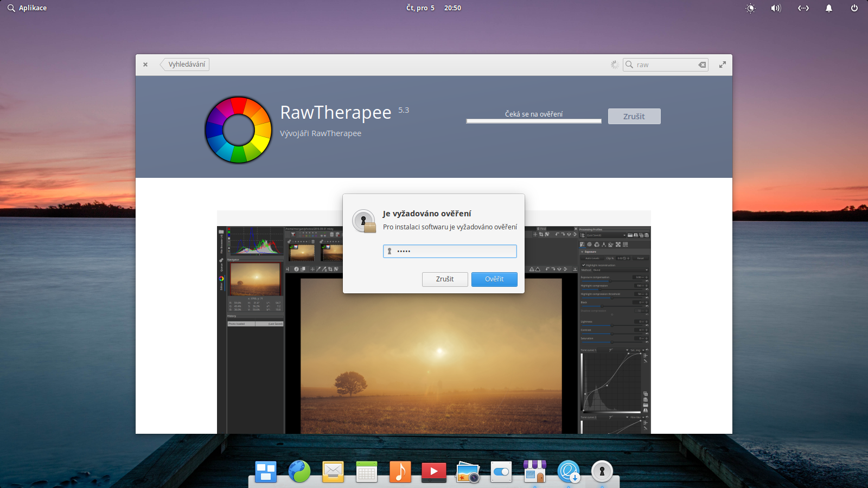Screen dimensions: 868x488
Task: Launch the Music player from the dock
Action: (400, 472)
